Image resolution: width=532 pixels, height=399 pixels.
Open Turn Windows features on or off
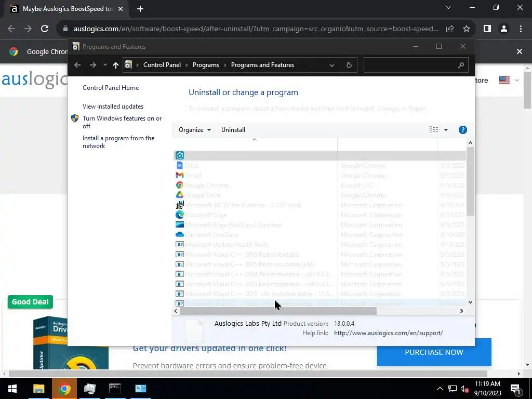coord(122,122)
